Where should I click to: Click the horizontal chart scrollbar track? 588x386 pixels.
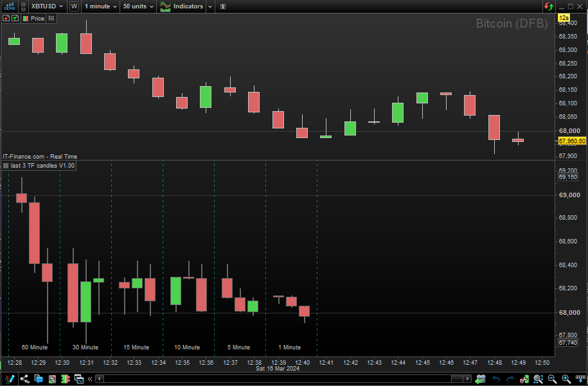click(283, 379)
